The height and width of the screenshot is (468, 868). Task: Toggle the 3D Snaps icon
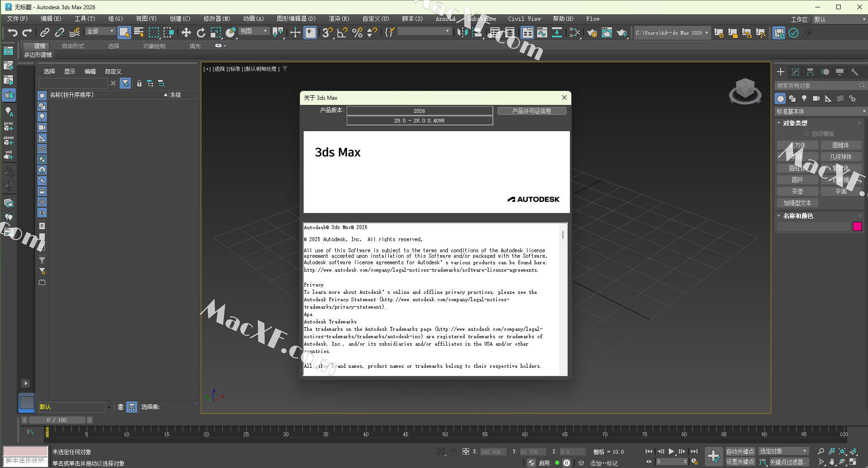coord(327,32)
